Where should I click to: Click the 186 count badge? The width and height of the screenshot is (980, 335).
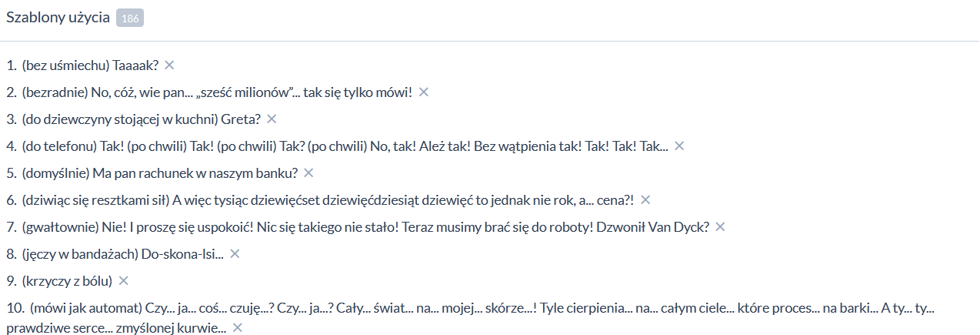pos(130,18)
